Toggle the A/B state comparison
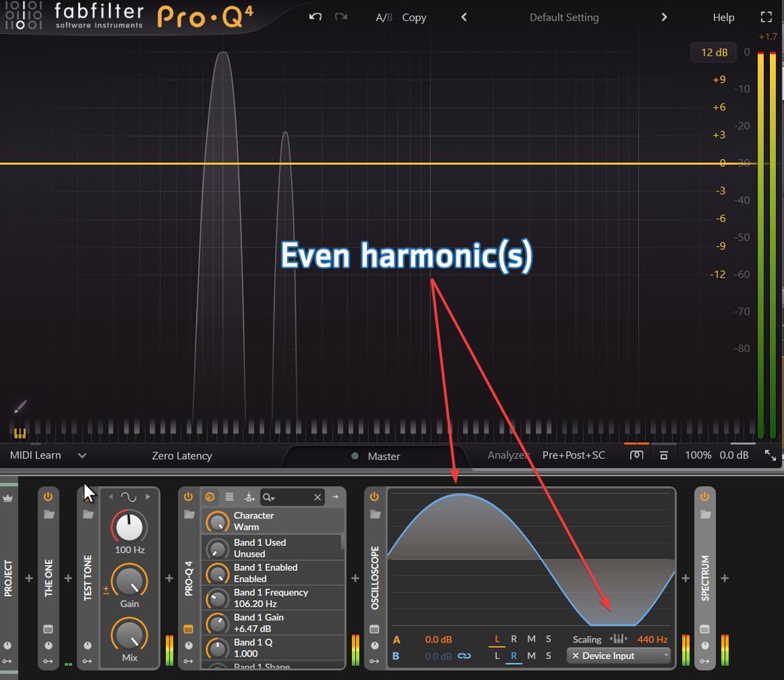The image size is (784, 680). coord(383,17)
